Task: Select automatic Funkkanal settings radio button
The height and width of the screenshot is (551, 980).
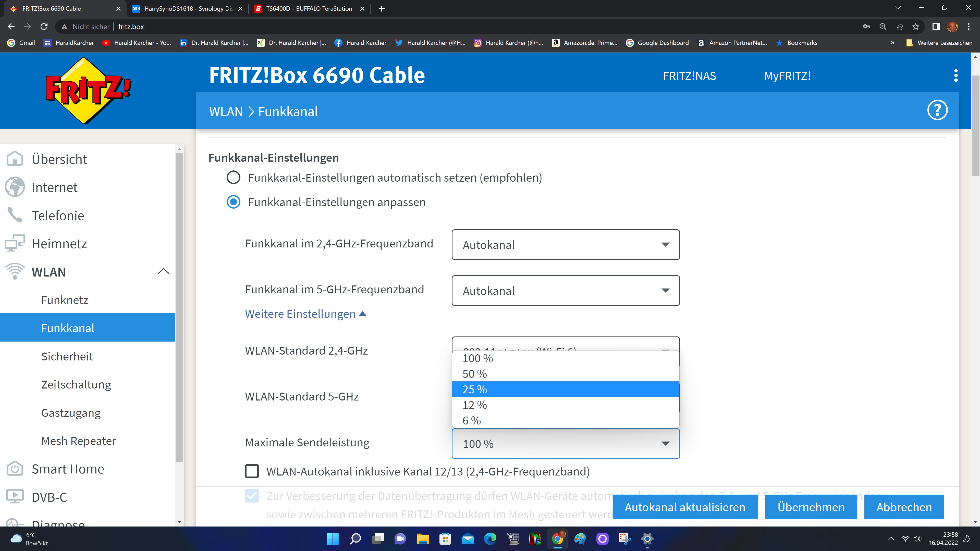Action: (x=233, y=178)
